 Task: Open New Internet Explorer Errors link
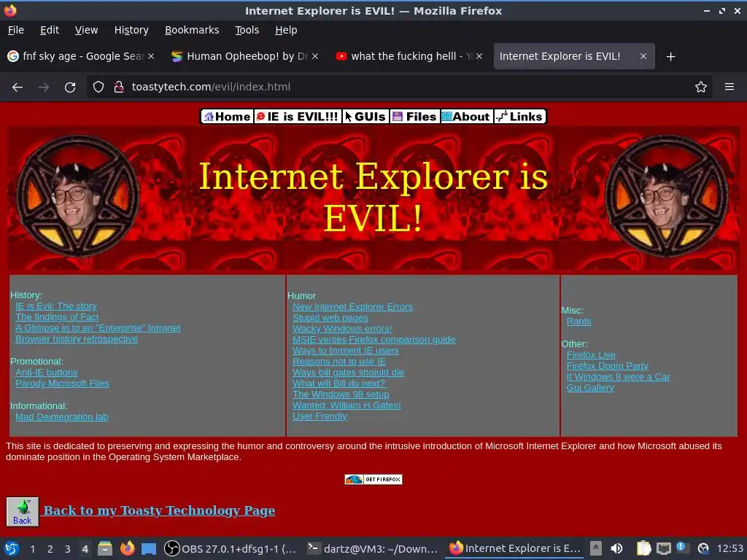[352, 307]
